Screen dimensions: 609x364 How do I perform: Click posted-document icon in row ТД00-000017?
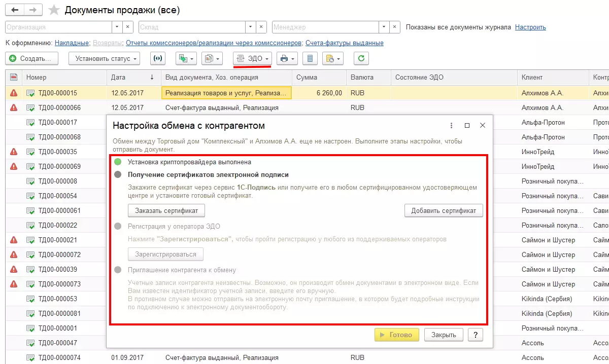(31, 122)
